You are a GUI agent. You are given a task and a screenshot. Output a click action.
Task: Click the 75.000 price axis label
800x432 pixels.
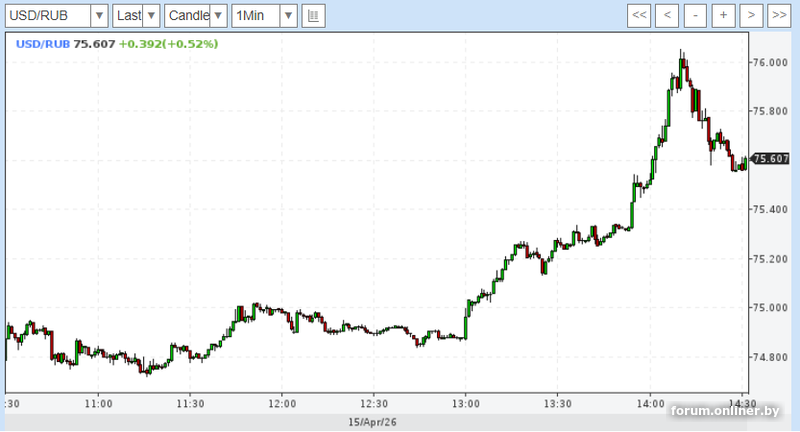[770, 308]
